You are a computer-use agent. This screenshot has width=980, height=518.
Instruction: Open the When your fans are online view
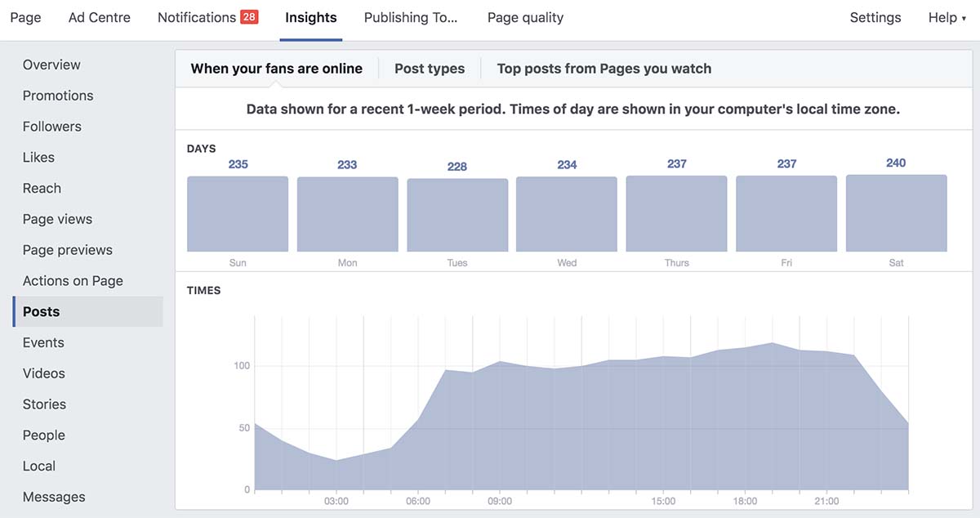[x=276, y=69]
